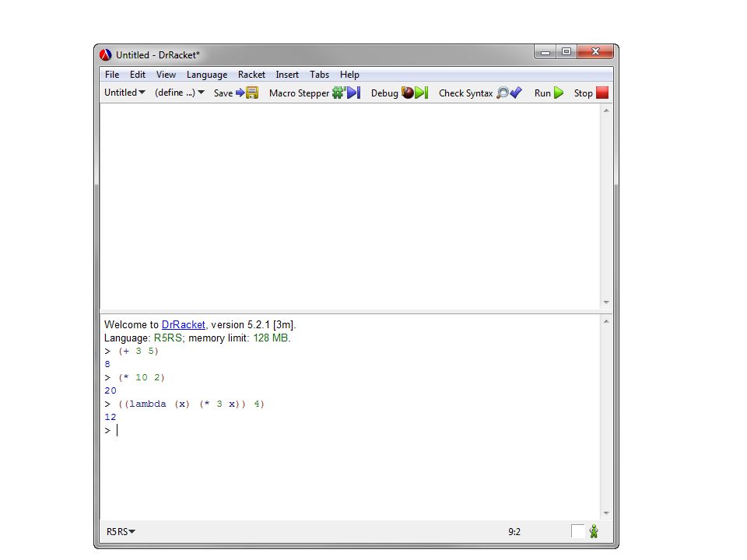Open the Insert menu

pos(287,75)
